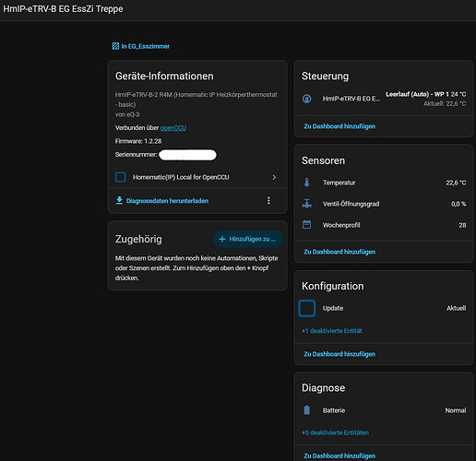Click the calendar icon beside Wochenprofil

click(306, 225)
